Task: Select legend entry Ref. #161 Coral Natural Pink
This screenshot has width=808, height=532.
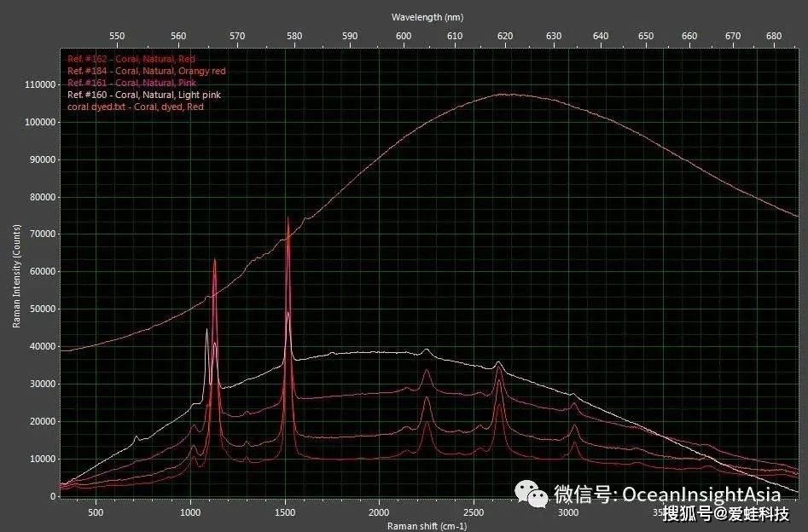Action: (x=131, y=84)
